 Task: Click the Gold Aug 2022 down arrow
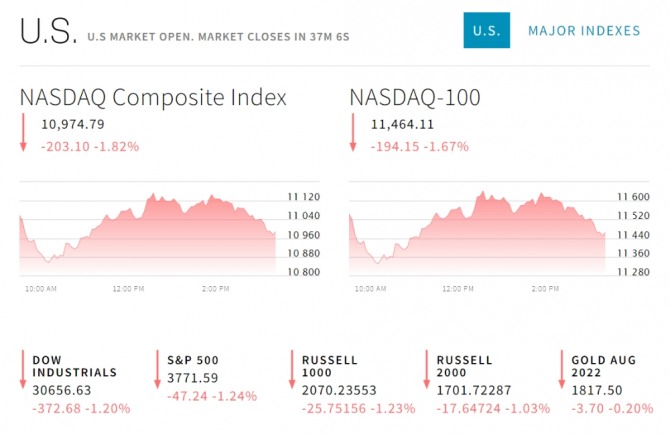pyautogui.click(x=561, y=370)
